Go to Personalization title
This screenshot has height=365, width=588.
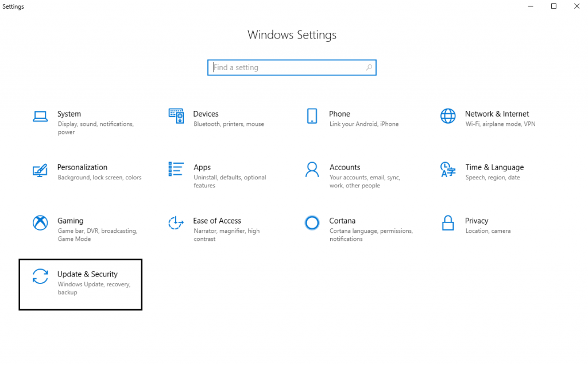pos(82,167)
